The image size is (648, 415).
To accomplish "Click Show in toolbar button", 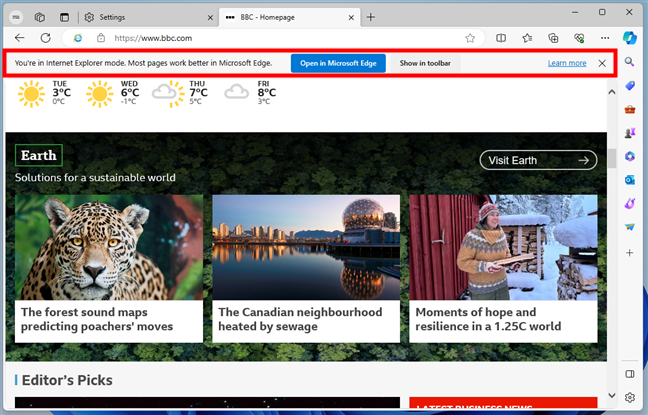I will click(x=425, y=63).
